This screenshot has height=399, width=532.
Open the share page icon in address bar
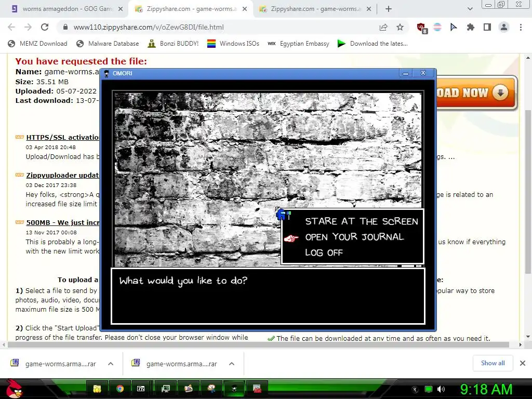pyautogui.click(x=383, y=27)
